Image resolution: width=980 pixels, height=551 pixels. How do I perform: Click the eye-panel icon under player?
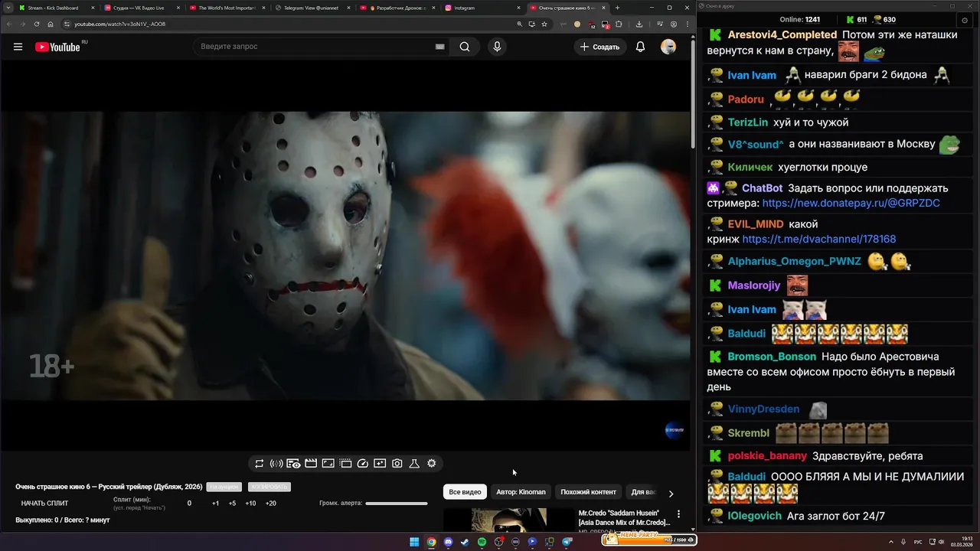pyautogui.click(x=293, y=463)
